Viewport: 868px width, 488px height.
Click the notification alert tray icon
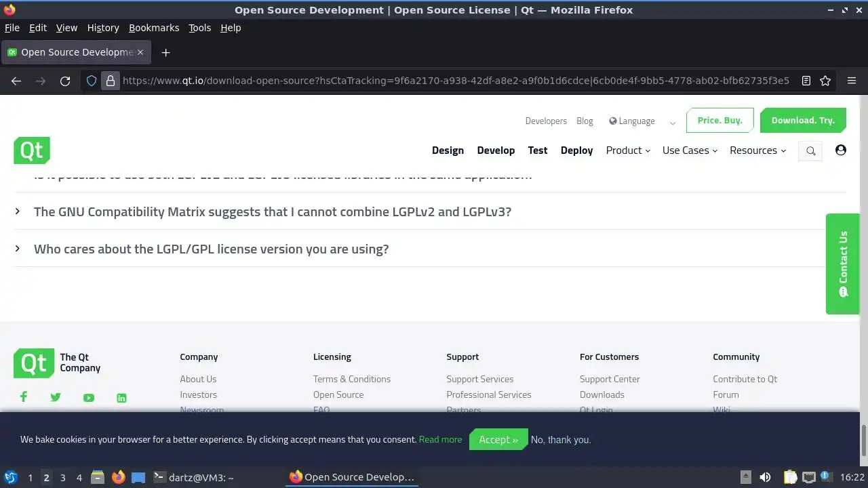826,476
